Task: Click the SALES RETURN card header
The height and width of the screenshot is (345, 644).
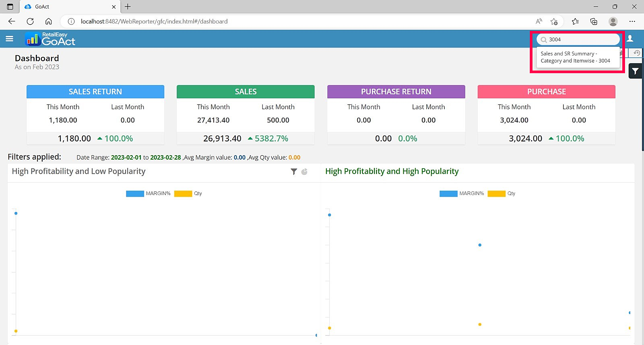Action: point(95,91)
